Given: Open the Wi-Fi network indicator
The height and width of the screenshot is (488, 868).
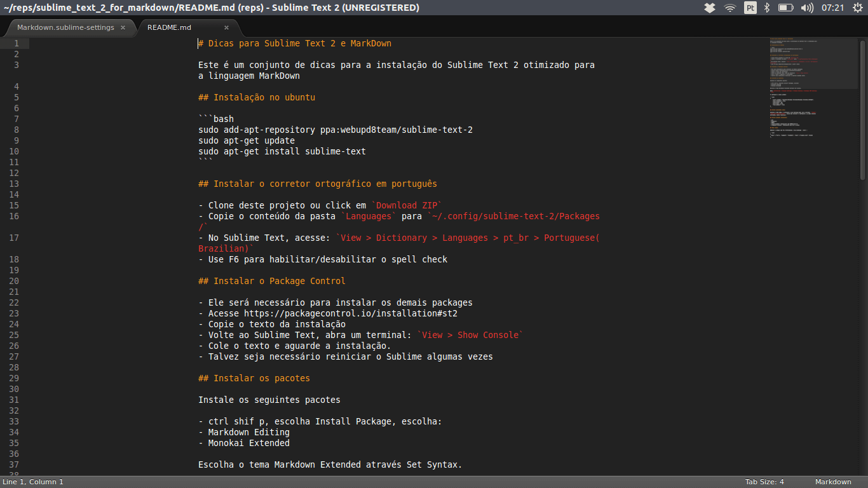Looking at the screenshot, I should click(730, 8).
